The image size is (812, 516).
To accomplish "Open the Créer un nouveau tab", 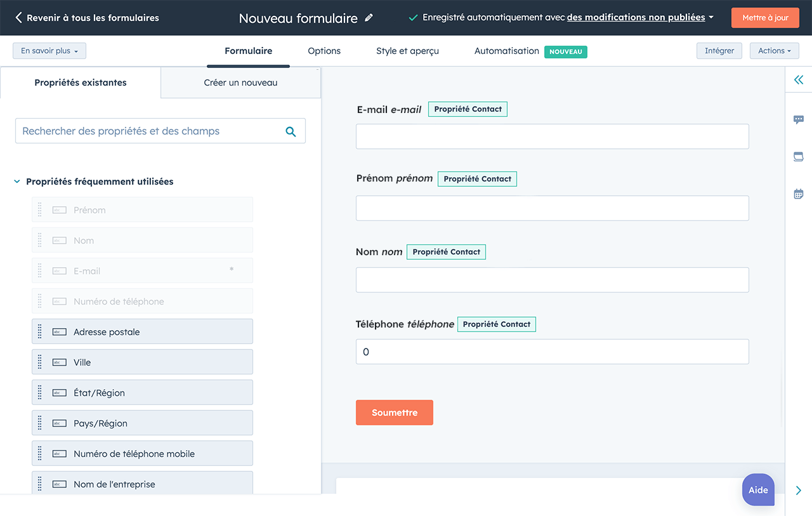I will [x=240, y=83].
